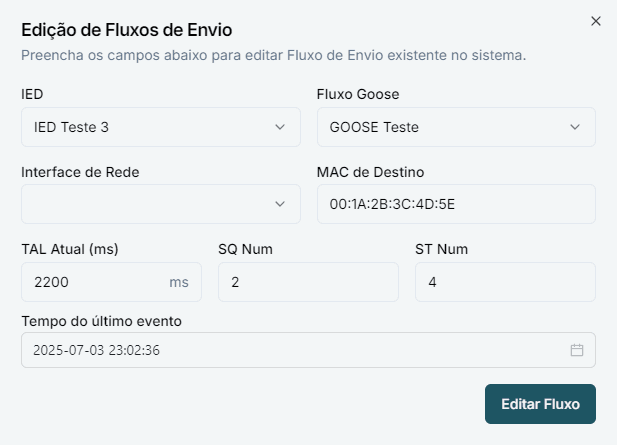Expand the IED dropdown chevron
The image size is (617, 445).
(280, 127)
